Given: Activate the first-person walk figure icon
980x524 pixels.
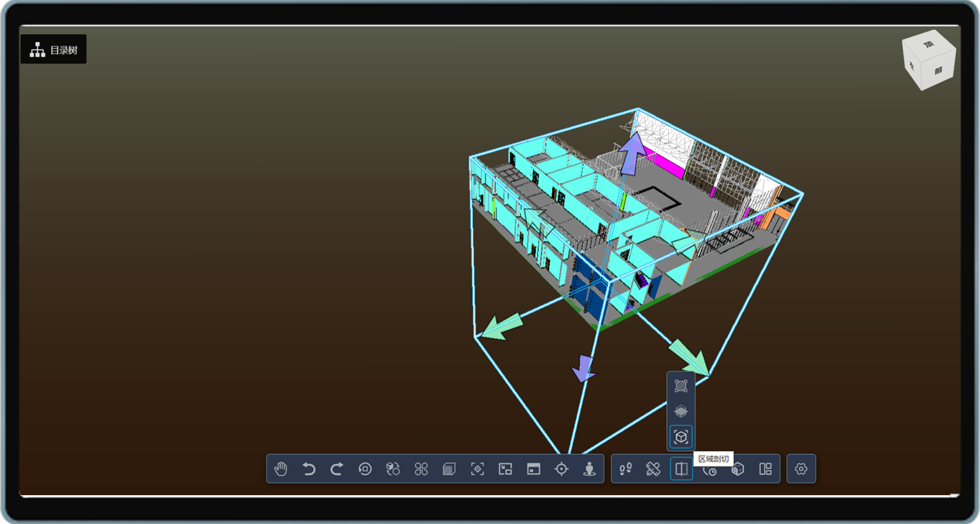Looking at the screenshot, I should click(589, 469).
